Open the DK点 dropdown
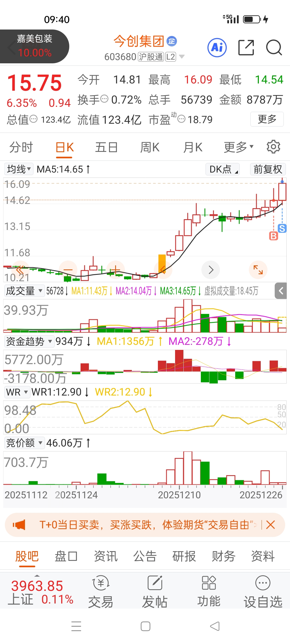This screenshot has width=290, height=644. click(223, 169)
